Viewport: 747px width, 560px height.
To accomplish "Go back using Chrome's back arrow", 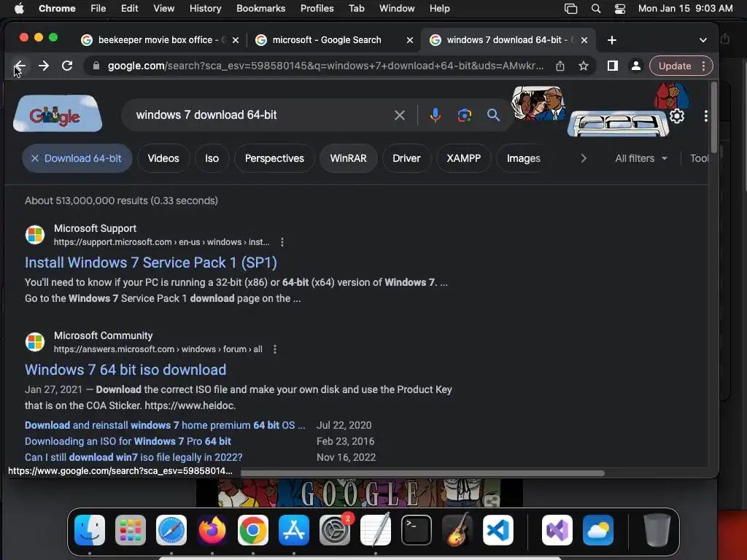I will [x=20, y=66].
